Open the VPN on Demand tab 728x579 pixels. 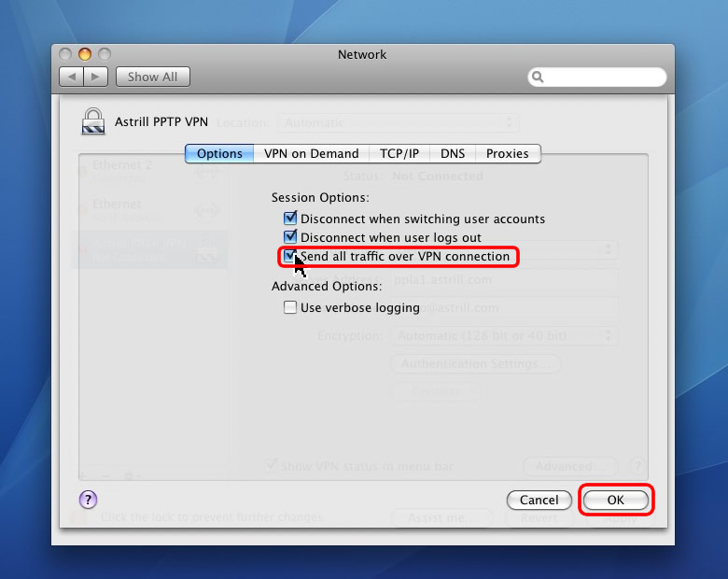(311, 153)
